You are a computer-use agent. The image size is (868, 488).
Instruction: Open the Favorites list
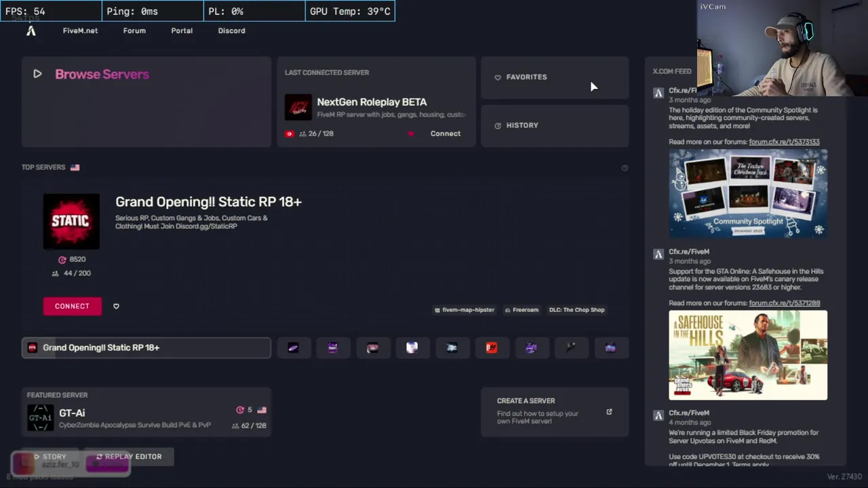pyautogui.click(x=555, y=77)
